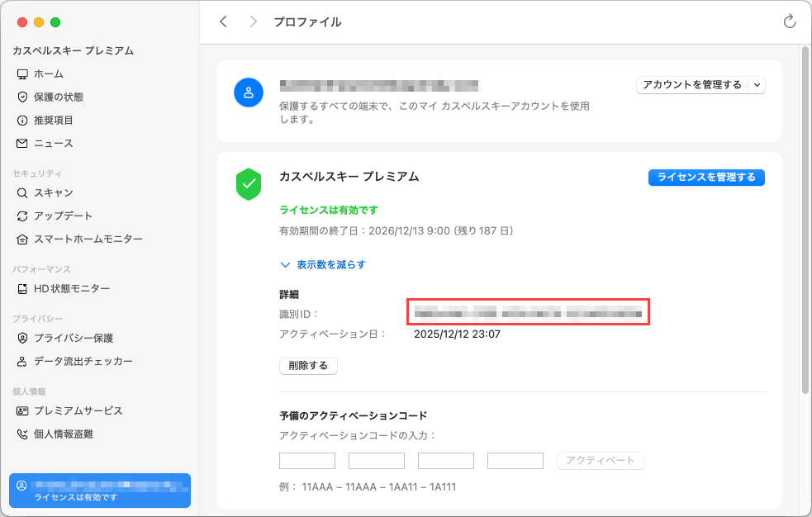Click the カスペルスキー プレミアム card heading
The width and height of the screenshot is (812, 517).
coord(349,177)
